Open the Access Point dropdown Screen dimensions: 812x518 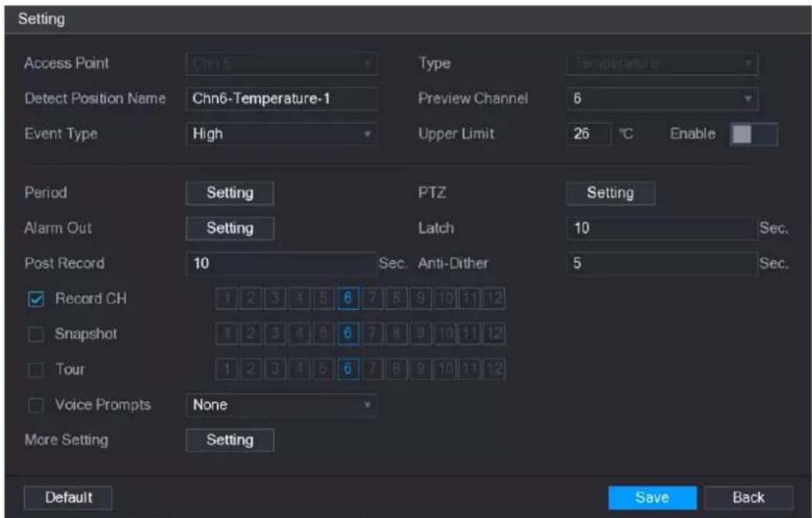point(281,64)
